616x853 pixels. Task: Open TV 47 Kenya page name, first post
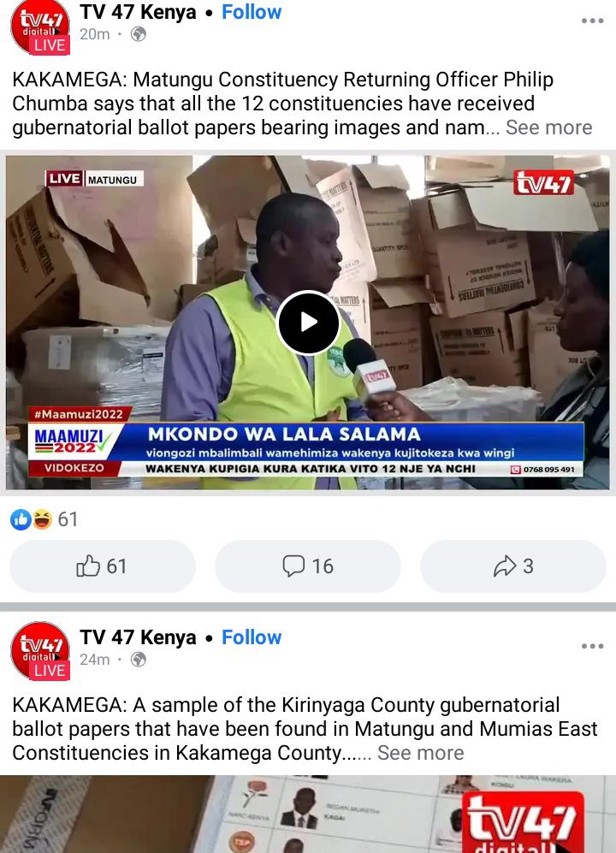(138, 12)
